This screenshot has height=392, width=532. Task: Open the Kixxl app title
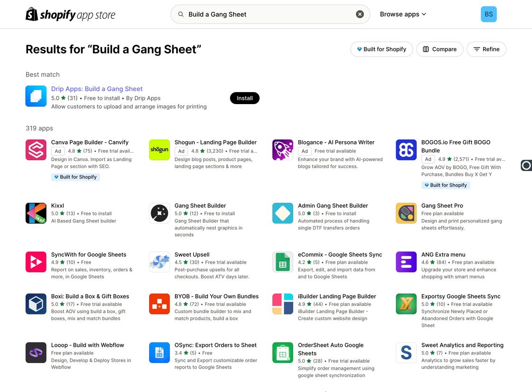pos(57,206)
